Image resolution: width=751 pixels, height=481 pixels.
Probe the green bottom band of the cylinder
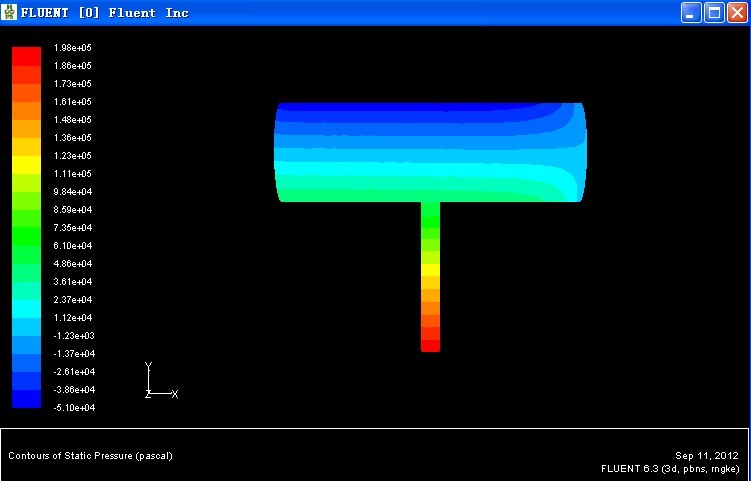tap(400, 192)
